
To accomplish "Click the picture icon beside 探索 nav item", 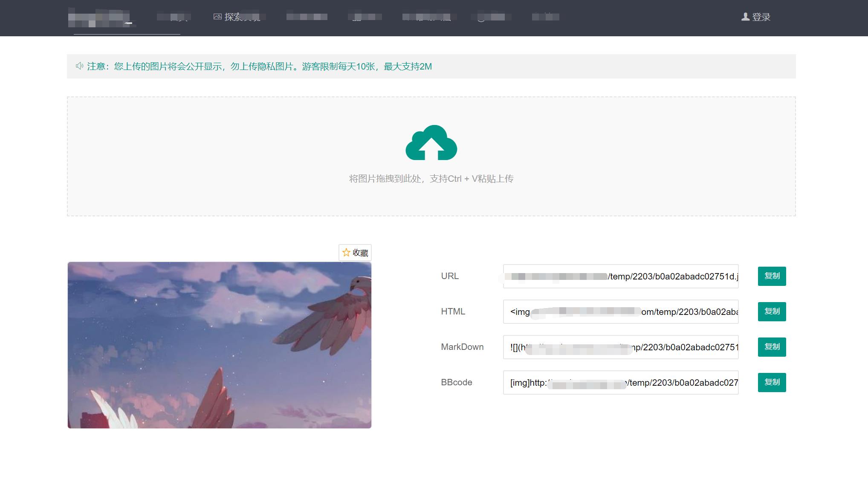I will coord(217,17).
